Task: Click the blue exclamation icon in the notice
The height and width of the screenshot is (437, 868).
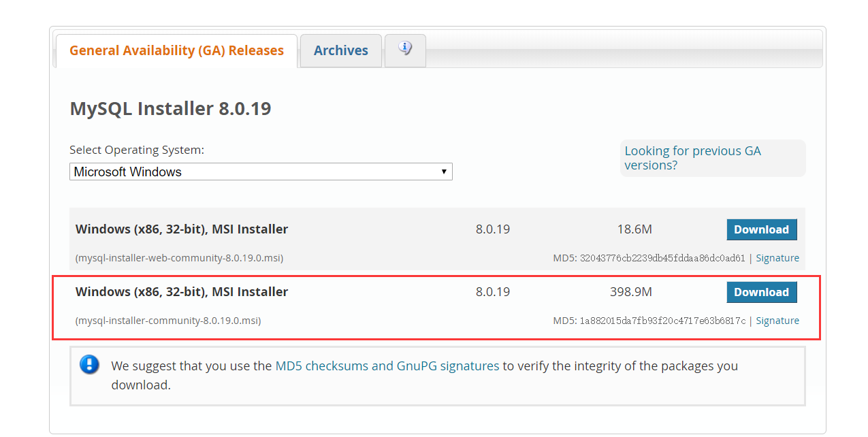Action: [x=89, y=365]
